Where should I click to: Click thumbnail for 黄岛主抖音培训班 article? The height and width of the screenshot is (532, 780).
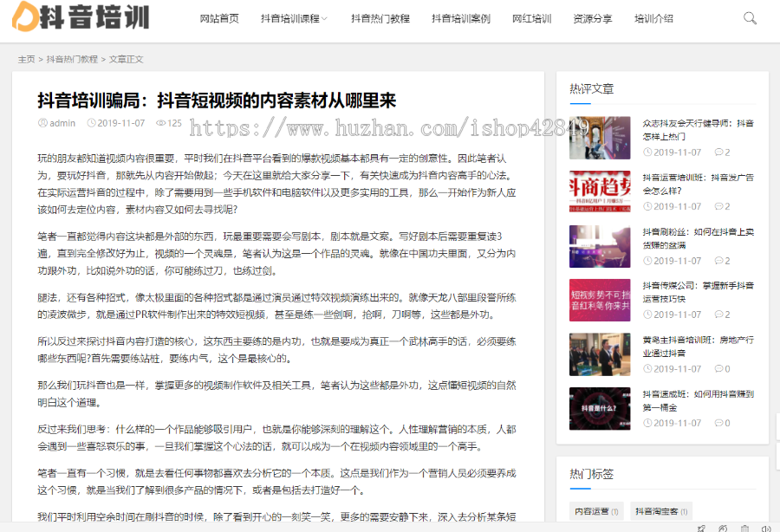[x=600, y=354]
